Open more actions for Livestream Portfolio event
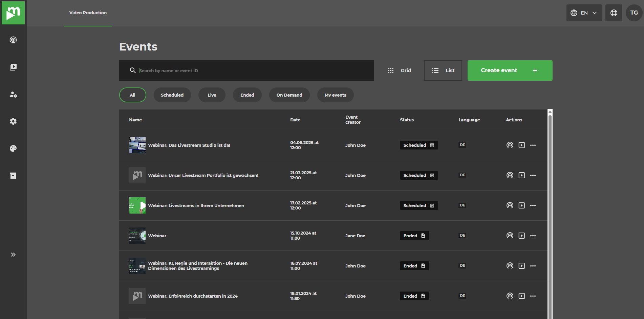644x319 pixels. (x=533, y=175)
